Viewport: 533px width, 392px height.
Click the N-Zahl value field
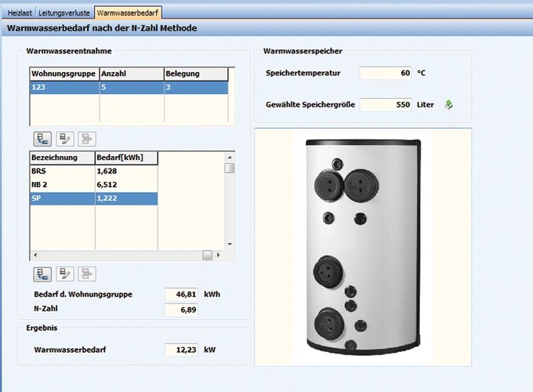point(181,310)
